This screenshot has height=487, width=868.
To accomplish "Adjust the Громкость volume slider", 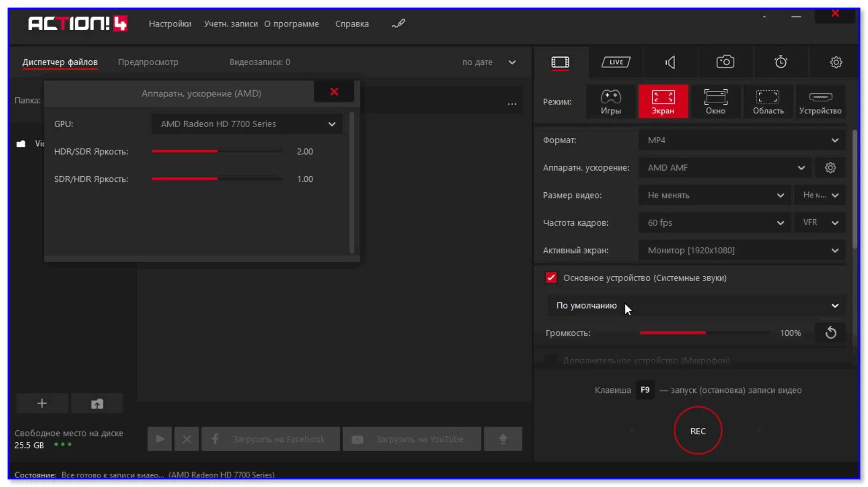I will 705,333.
